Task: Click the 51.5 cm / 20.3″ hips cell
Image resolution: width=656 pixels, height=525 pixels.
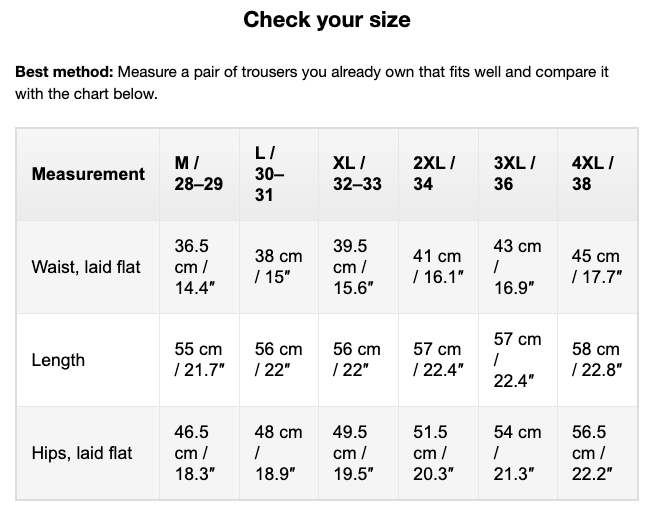Action: click(x=438, y=453)
